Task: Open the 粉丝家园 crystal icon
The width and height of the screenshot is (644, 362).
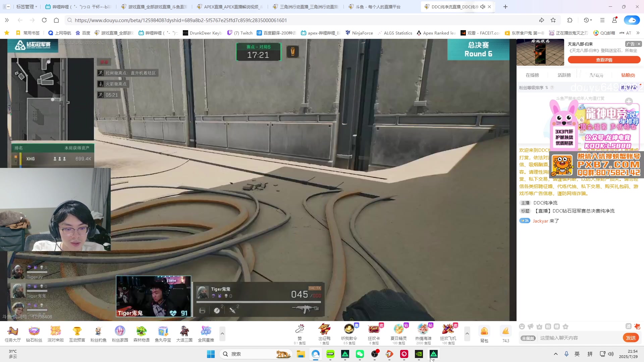Action: click(120, 334)
